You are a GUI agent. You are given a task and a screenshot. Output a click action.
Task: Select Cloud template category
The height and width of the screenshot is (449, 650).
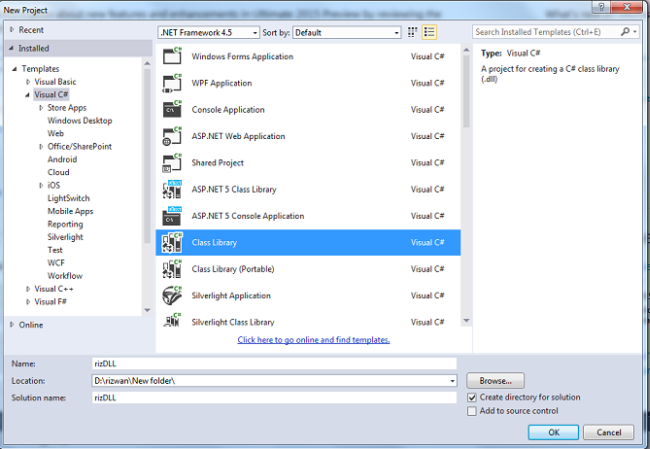[58, 172]
